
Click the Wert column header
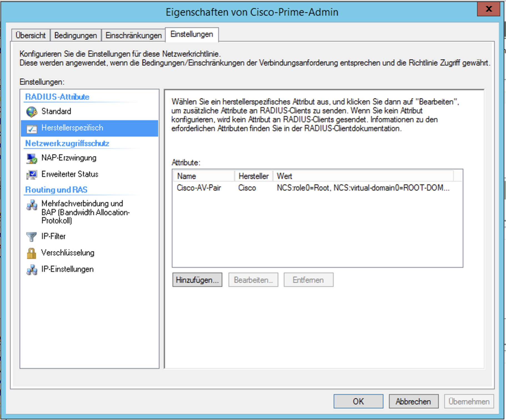(363, 176)
